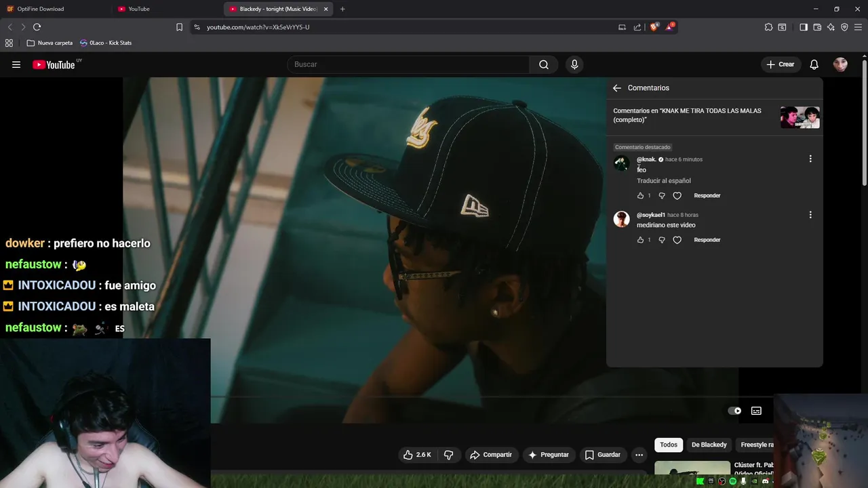This screenshot has height=488, width=868.
Task: Switch to the YouTube browser tab
Action: [166, 9]
